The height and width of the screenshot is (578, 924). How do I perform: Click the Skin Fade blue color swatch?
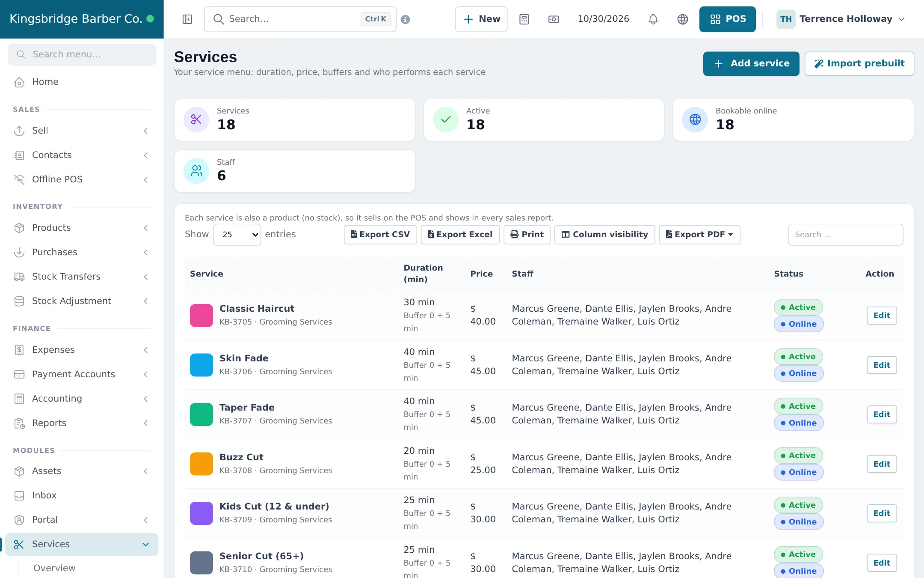pos(201,365)
